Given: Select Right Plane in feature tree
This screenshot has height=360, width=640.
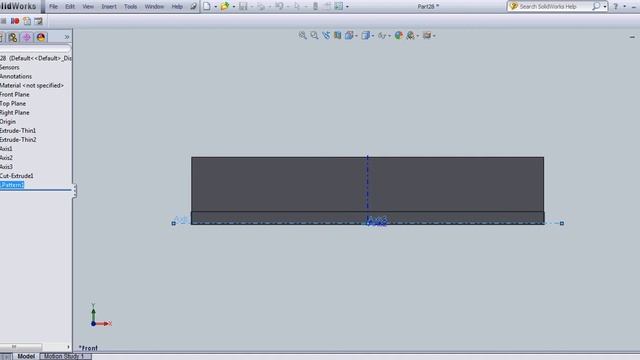Looking at the screenshot, I should [15, 112].
